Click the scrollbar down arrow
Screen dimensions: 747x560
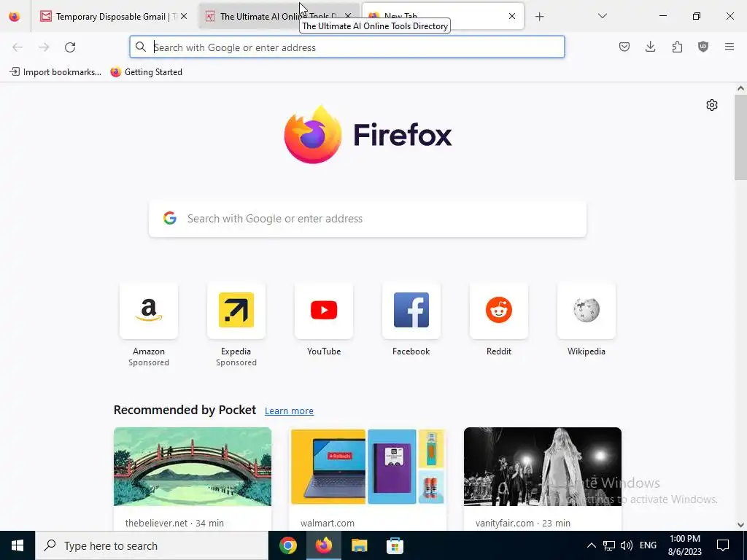pyautogui.click(x=740, y=525)
